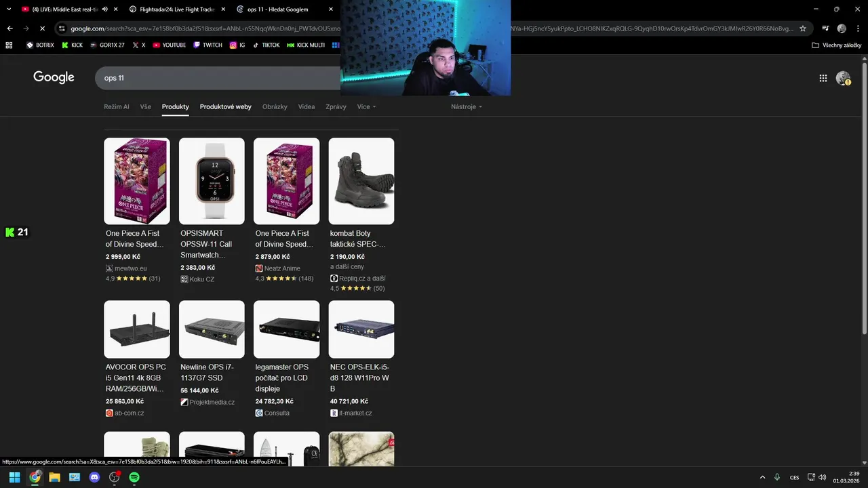Open the BOTRIX bookmark

coord(40,45)
